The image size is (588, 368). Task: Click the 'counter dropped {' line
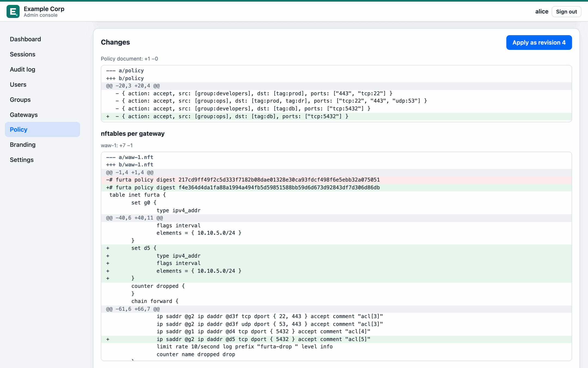coord(336,286)
